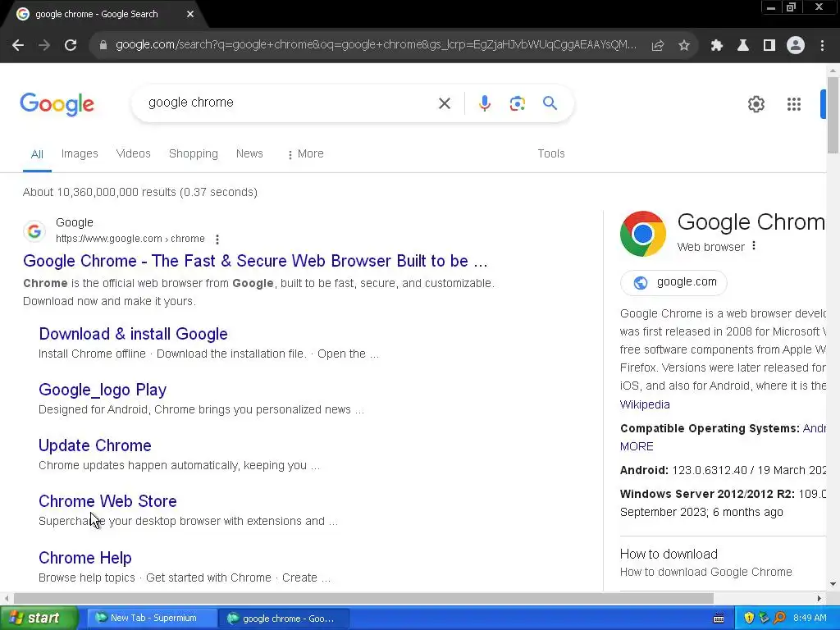Click the magnifier tray icon
Image resolution: width=840 pixels, height=630 pixels.
779,619
